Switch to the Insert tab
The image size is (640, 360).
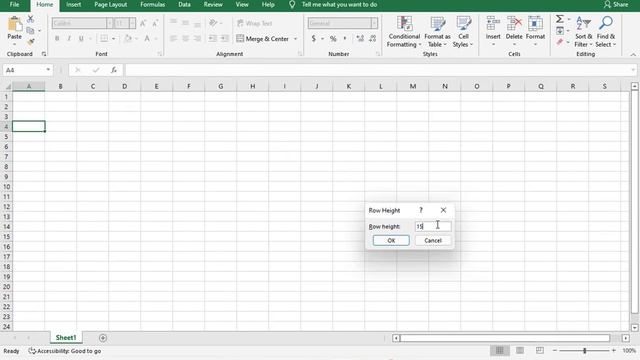coord(73,4)
